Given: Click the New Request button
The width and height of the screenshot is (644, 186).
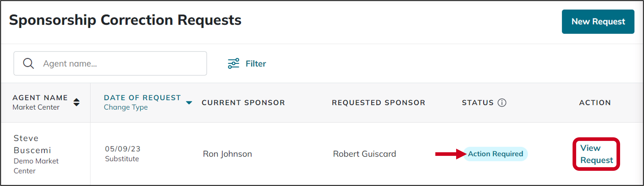Looking at the screenshot, I should [x=598, y=21].
